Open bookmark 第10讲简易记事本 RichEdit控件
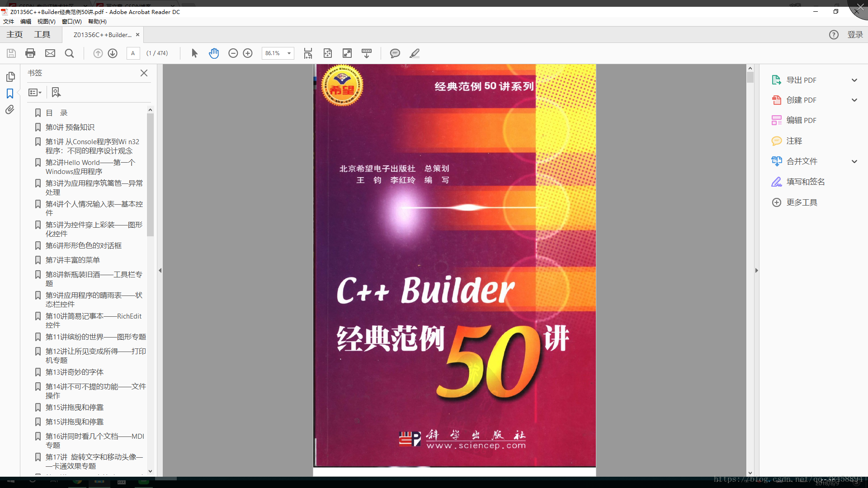 [94, 321]
